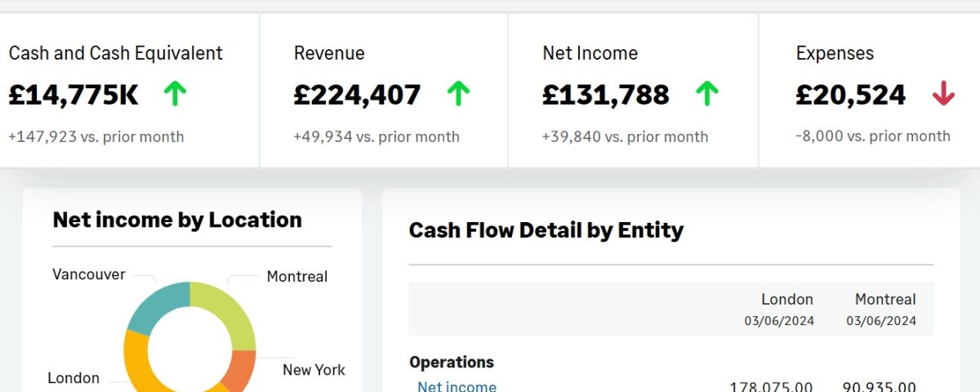Click the Cash value £14,775K
Image resolution: width=980 pixels, height=392 pixels.
click(x=73, y=95)
